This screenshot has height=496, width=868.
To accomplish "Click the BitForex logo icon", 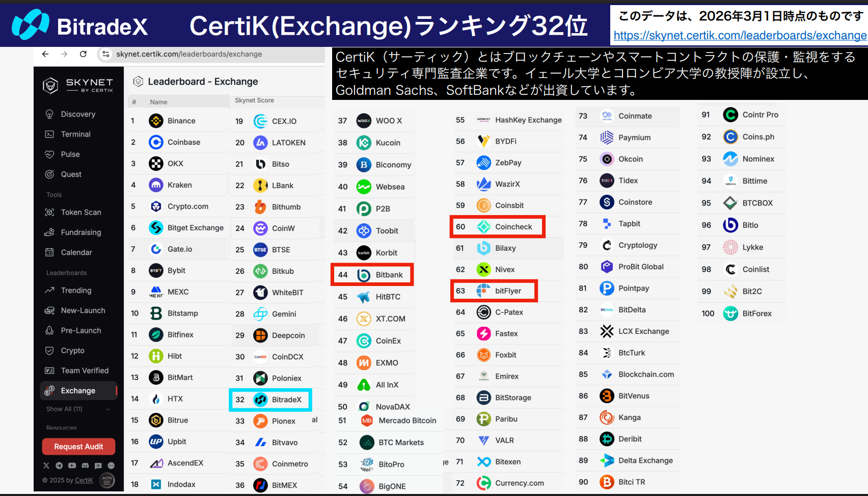I will [x=730, y=314].
